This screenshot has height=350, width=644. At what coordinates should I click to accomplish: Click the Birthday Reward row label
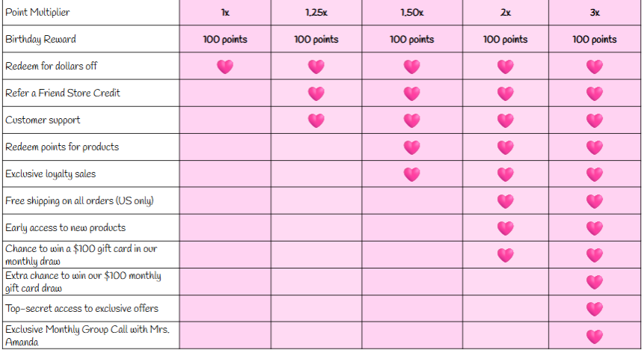[x=40, y=39]
